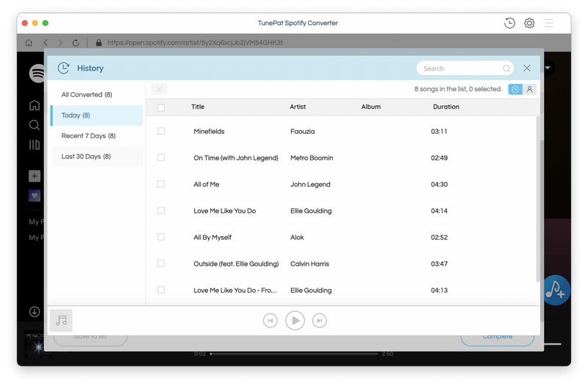Check the Minefields song checkbox
The width and height of the screenshot is (588, 387).
point(161,131)
